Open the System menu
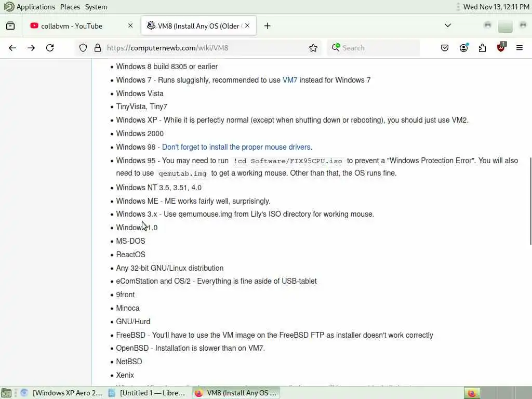 tap(96, 7)
